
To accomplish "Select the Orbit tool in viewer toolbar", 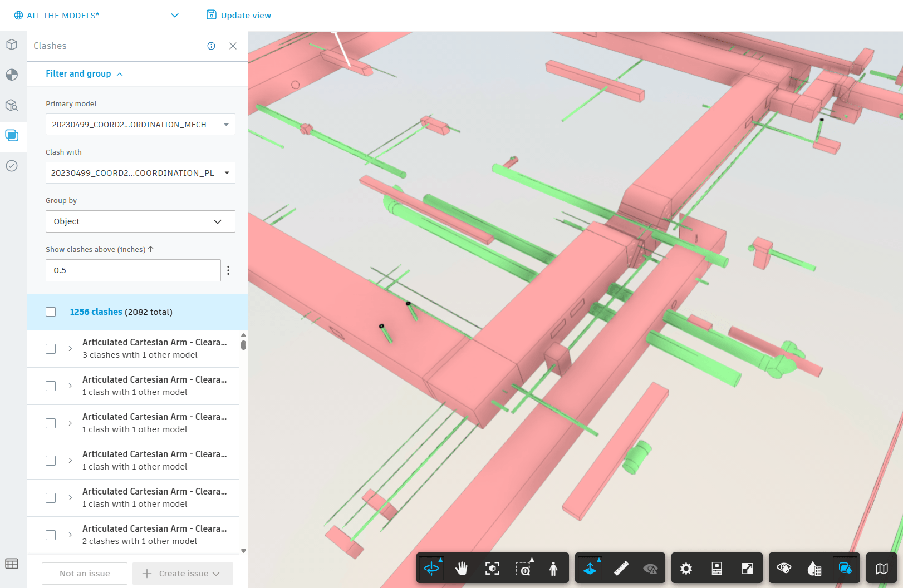I will click(x=431, y=568).
